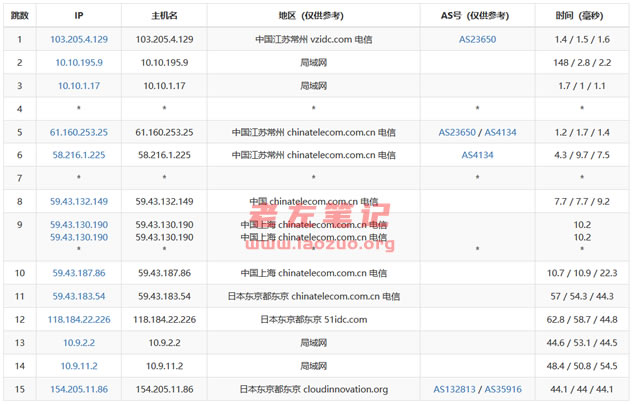Viewport: 632px width, 404px height.
Task: Select time cell 48.4 / 50.8 / 54.5
Action: point(582,366)
